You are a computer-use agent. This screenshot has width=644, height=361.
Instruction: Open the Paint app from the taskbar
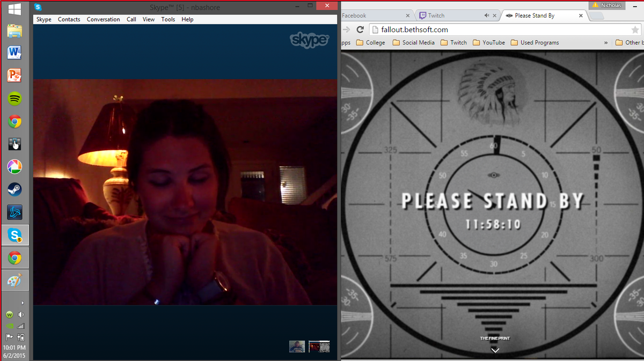coord(14,281)
